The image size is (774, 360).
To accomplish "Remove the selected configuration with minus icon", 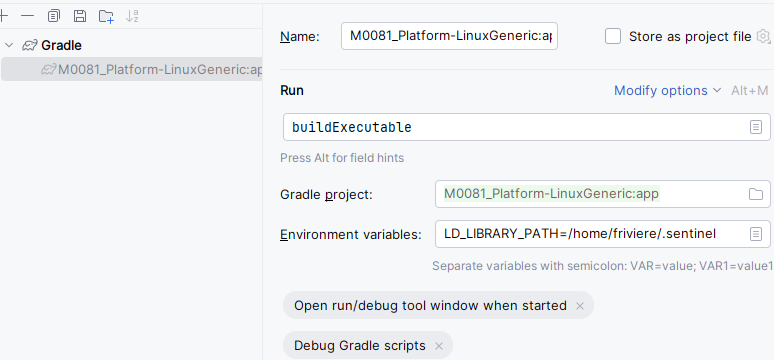I will (28, 16).
